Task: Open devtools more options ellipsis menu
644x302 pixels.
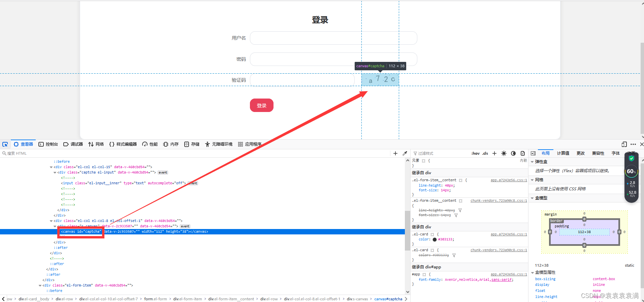Action: click(633, 144)
